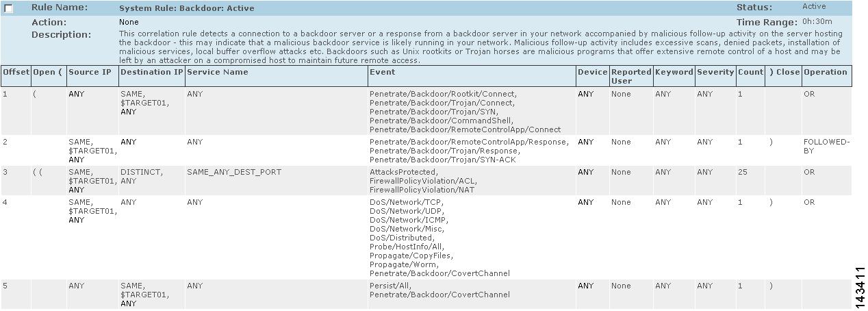This screenshot has width=868, height=311.
Task: Check the rule selection checkbox
Action: pos(8,9)
